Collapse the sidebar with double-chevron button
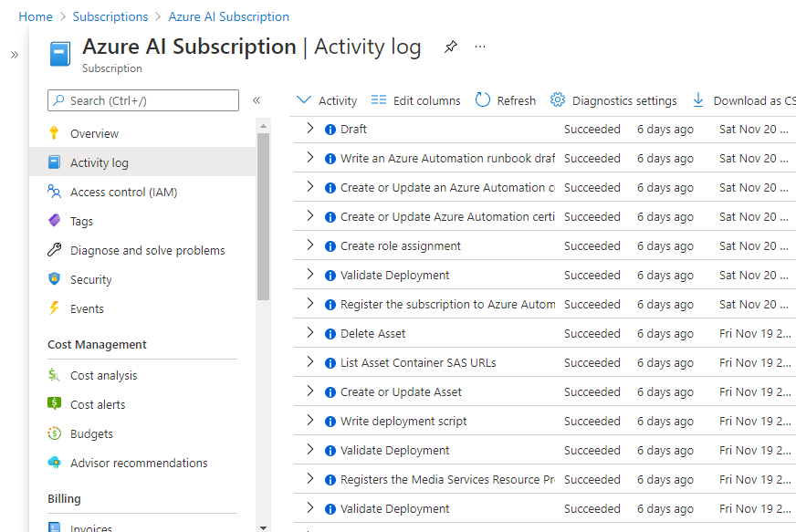This screenshot has height=532, width=796. click(x=257, y=100)
